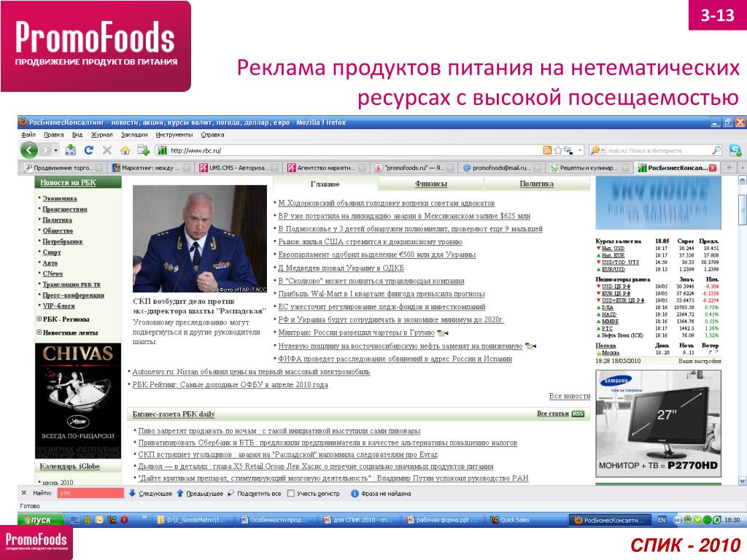The height and width of the screenshot is (560, 747).
Task: Click the rbc.ru site favicon in address bar
Action: tap(162, 150)
